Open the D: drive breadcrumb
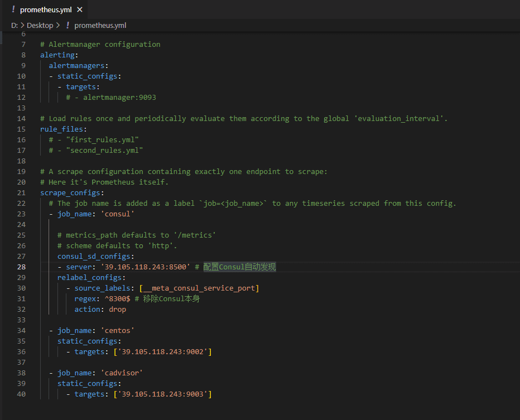This screenshot has height=420, width=520. pyautogui.click(x=15, y=25)
